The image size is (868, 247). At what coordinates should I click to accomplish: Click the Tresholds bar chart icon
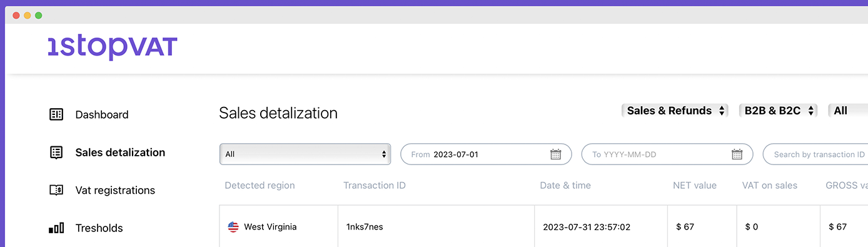click(56, 228)
